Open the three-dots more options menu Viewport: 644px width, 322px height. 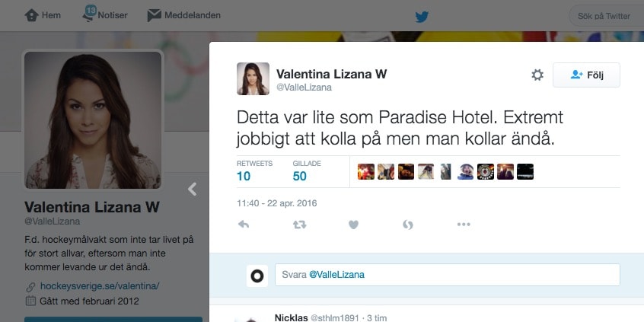464,225
